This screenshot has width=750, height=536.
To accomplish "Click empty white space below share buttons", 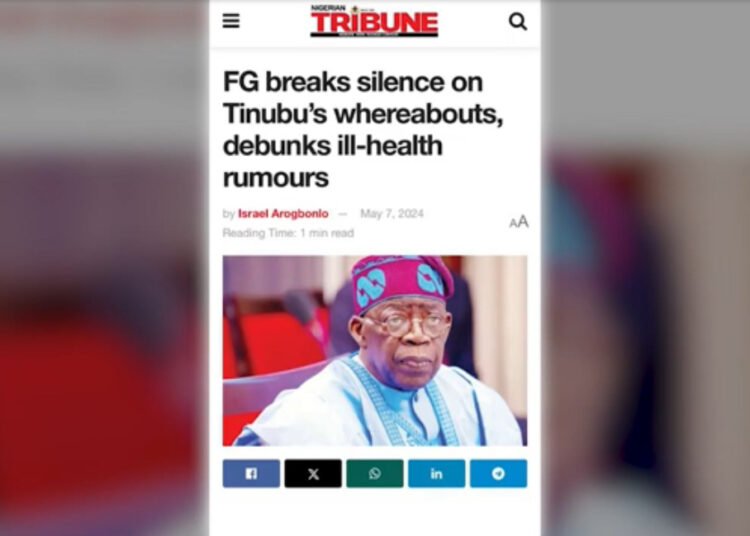I will (x=375, y=514).
